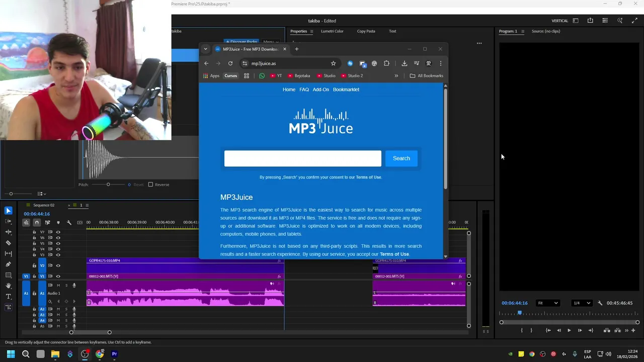Viewport: 644px width, 362px height.
Task: Toggle captions track display CC button
Action: [79, 222]
